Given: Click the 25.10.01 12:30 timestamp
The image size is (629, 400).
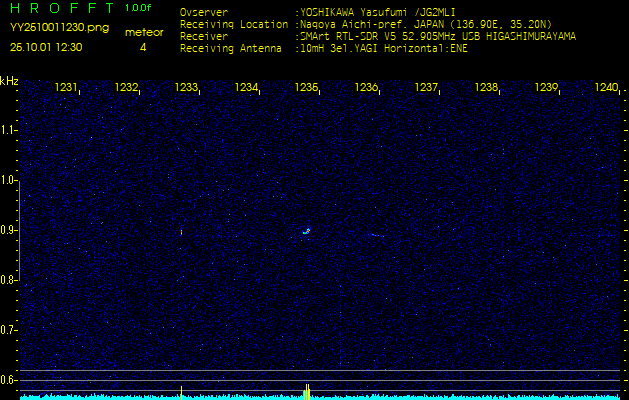Looking at the screenshot, I should click(47, 47).
